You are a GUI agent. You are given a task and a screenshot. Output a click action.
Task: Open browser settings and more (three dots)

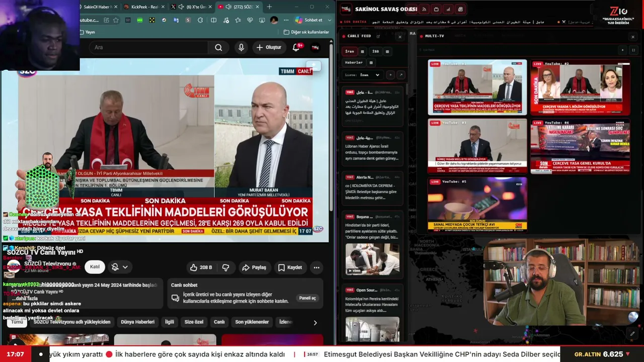click(x=286, y=20)
